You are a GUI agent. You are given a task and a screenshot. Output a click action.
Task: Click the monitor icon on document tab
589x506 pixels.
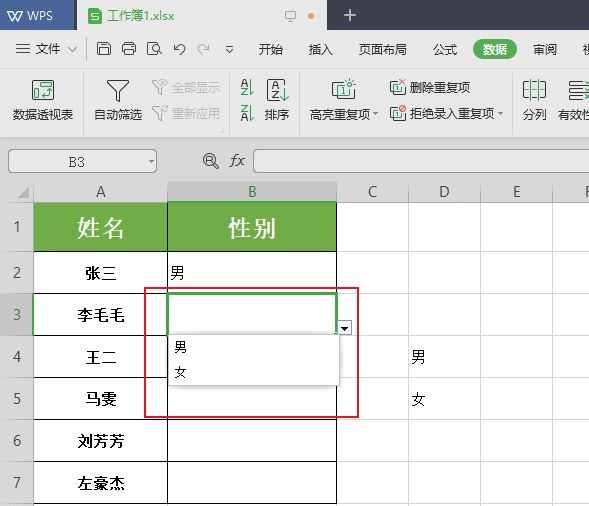[290, 16]
